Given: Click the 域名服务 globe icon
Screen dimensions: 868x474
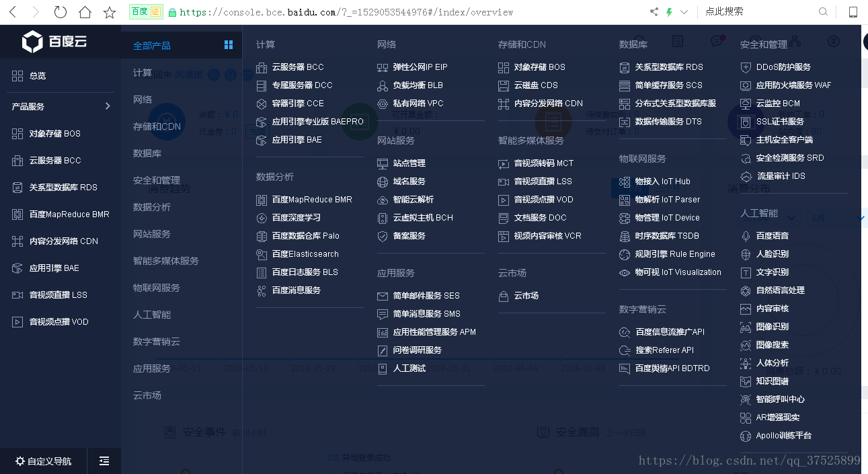Looking at the screenshot, I should pos(383,182).
